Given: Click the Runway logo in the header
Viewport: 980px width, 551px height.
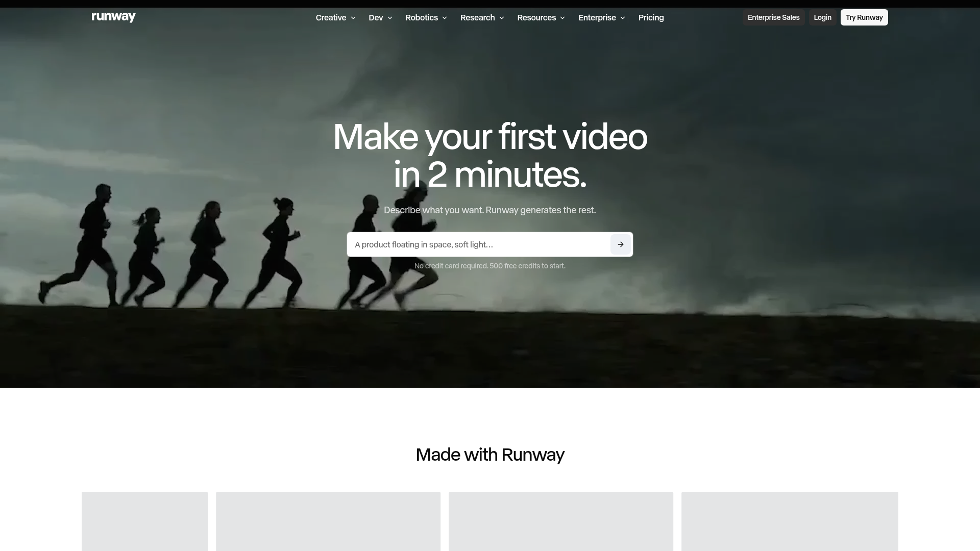Looking at the screenshot, I should tap(113, 17).
